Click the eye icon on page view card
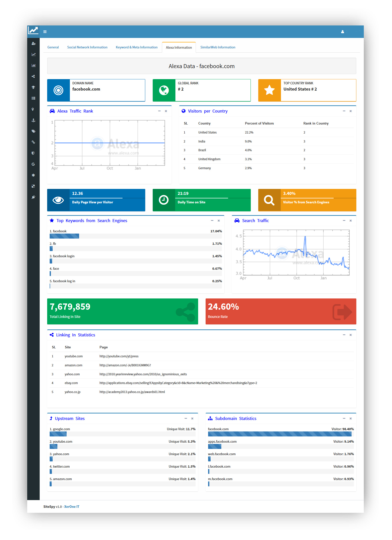 [x=58, y=200]
